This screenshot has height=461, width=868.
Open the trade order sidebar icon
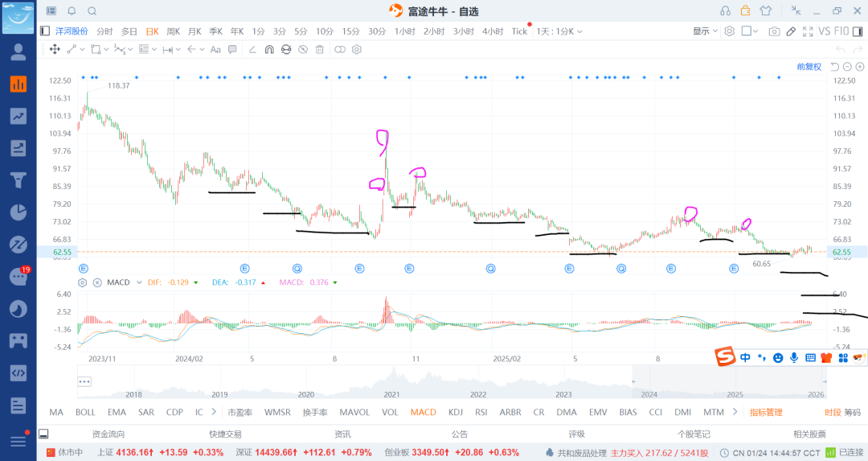coord(18,148)
